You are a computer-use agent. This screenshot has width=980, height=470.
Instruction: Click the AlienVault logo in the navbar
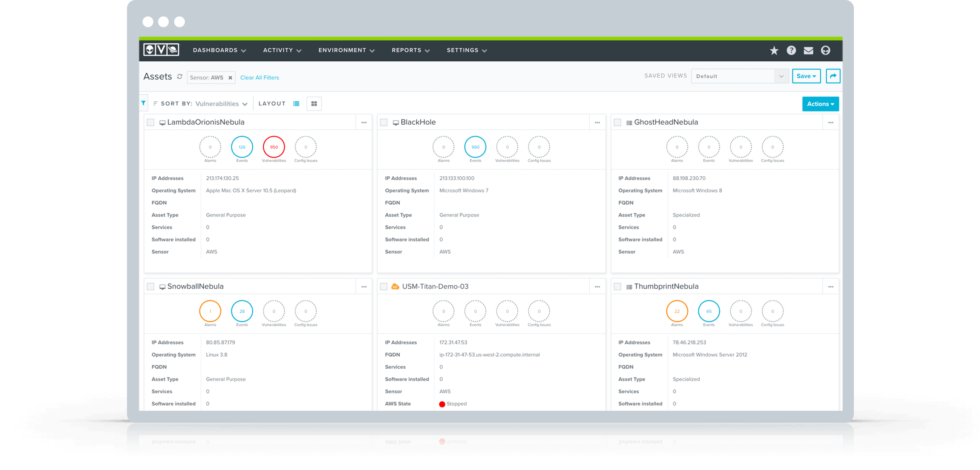pos(161,50)
